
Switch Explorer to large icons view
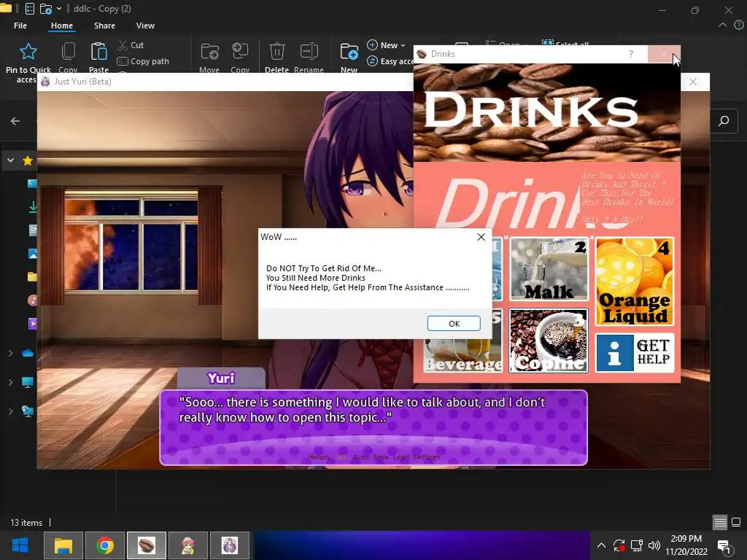pos(736,522)
